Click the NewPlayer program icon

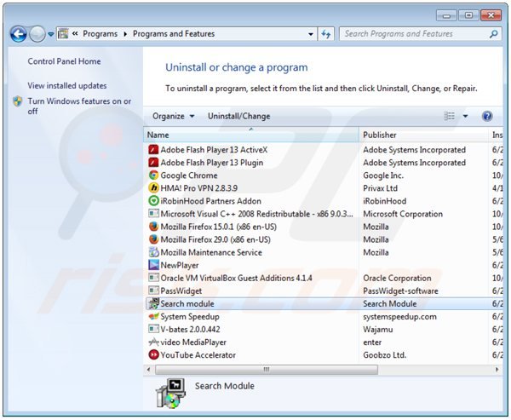tap(153, 265)
